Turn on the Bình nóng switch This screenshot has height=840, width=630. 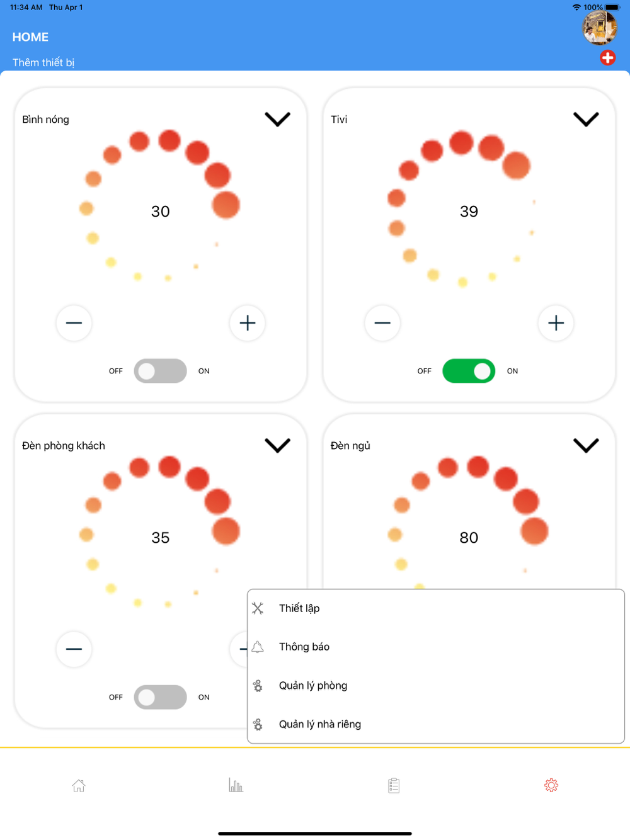160,371
